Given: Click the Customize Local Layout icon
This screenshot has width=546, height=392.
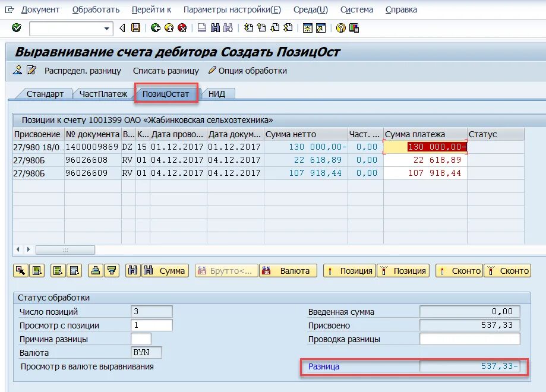Looking at the screenshot, I should pyautogui.click(x=354, y=28).
